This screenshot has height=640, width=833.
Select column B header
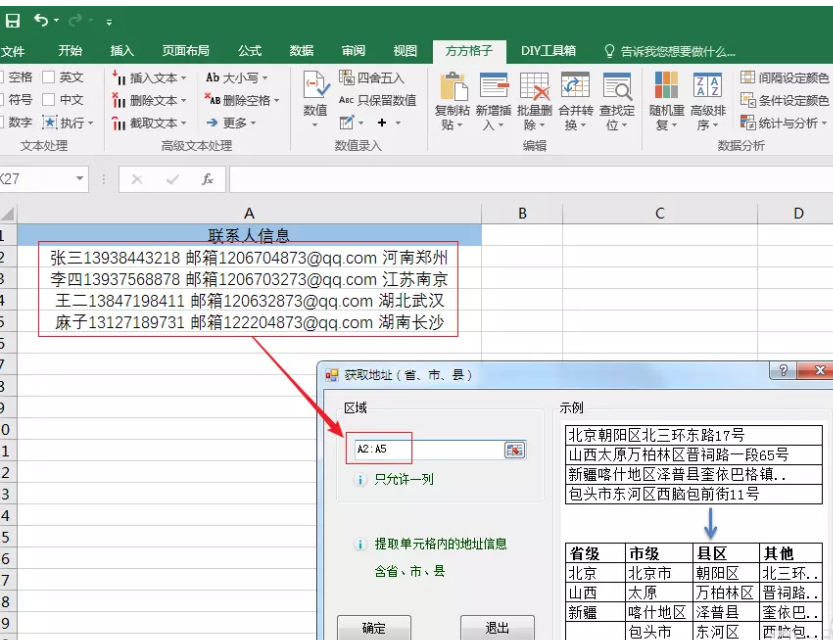tap(522, 214)
